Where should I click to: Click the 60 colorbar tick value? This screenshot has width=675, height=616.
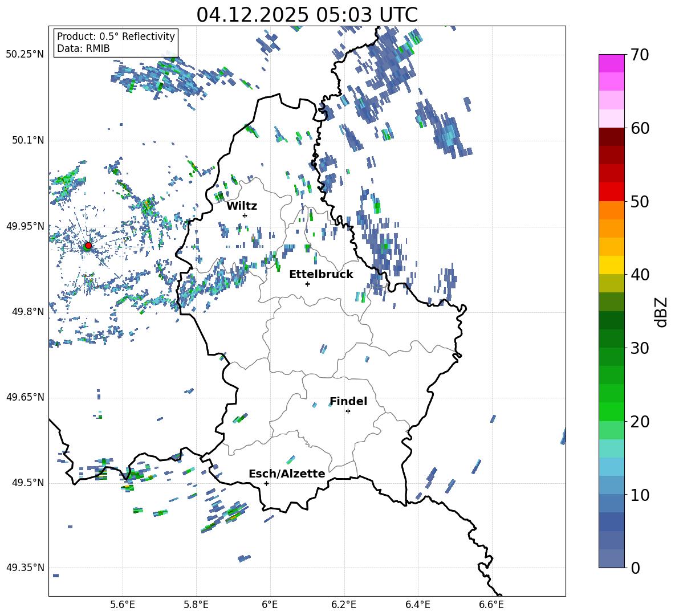640,128
